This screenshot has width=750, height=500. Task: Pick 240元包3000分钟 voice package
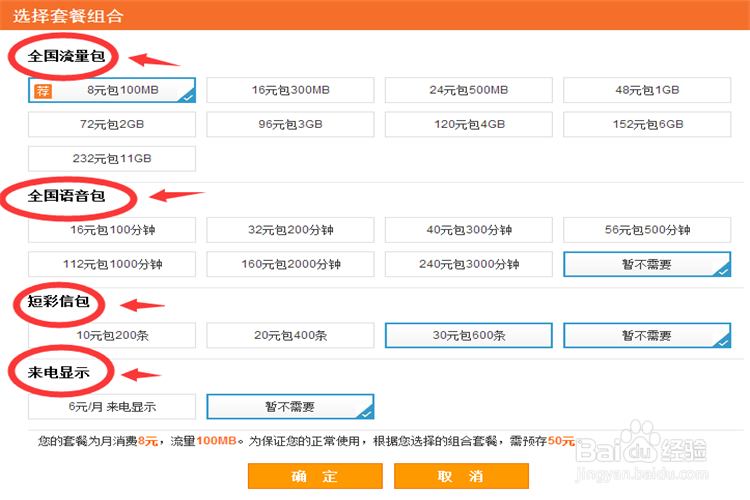click(469, 264)
